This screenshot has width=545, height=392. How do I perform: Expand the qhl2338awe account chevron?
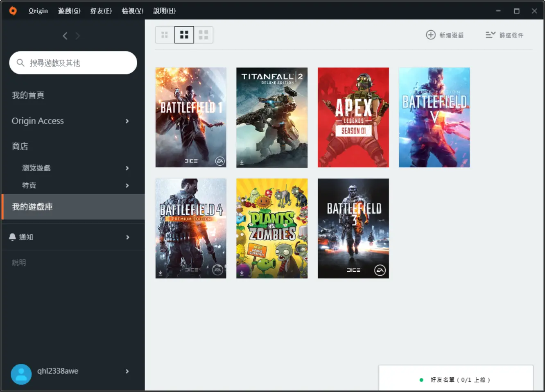click(127, 371)
